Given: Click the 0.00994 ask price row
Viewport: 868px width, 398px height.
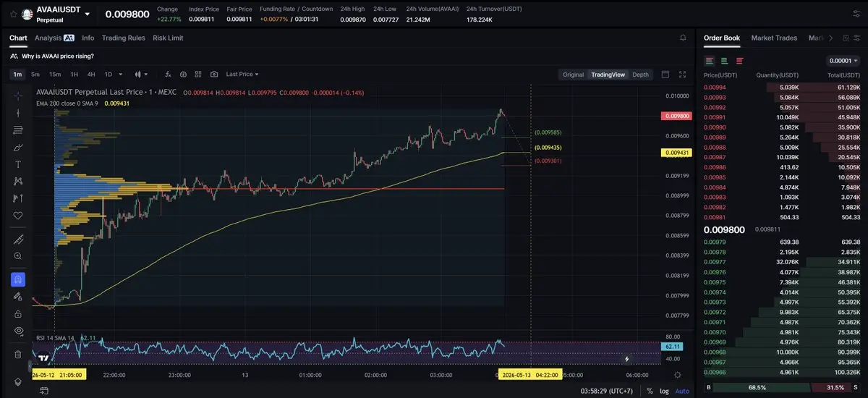Looking at the screenshot, I should (x=782, y=87).
